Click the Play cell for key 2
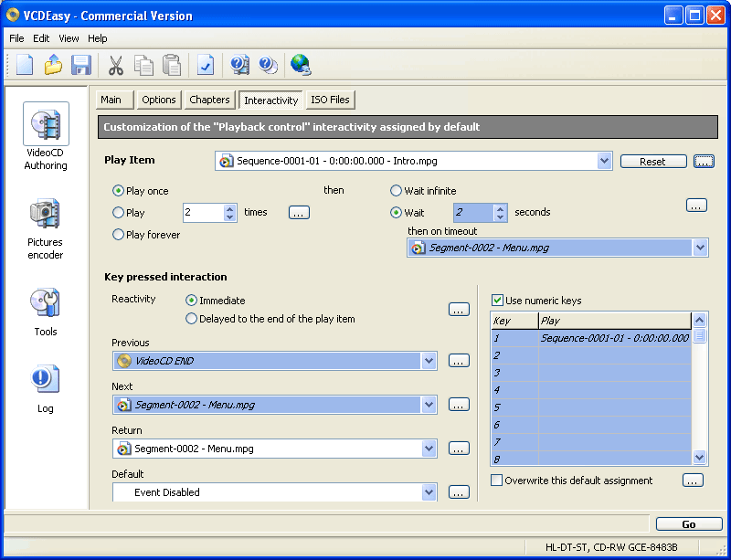731x560 pixels. point(615,355)
